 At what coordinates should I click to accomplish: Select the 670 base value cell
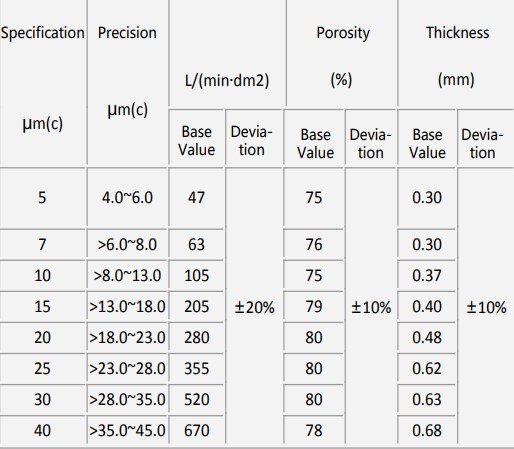tap(196, 430)
